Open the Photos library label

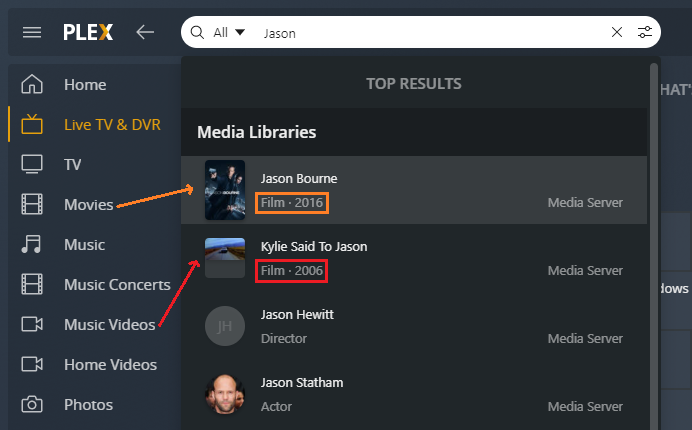tap(88, 405)
